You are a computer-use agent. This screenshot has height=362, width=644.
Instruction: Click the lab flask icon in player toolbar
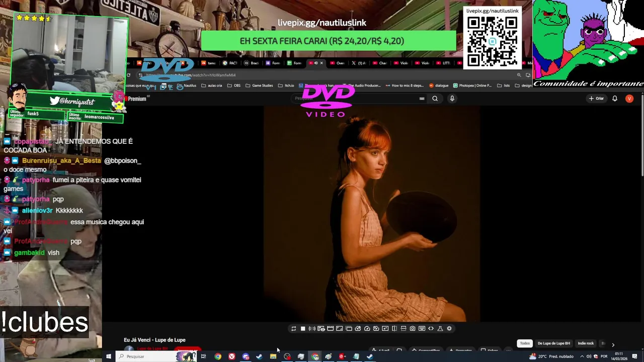point(440,328)
